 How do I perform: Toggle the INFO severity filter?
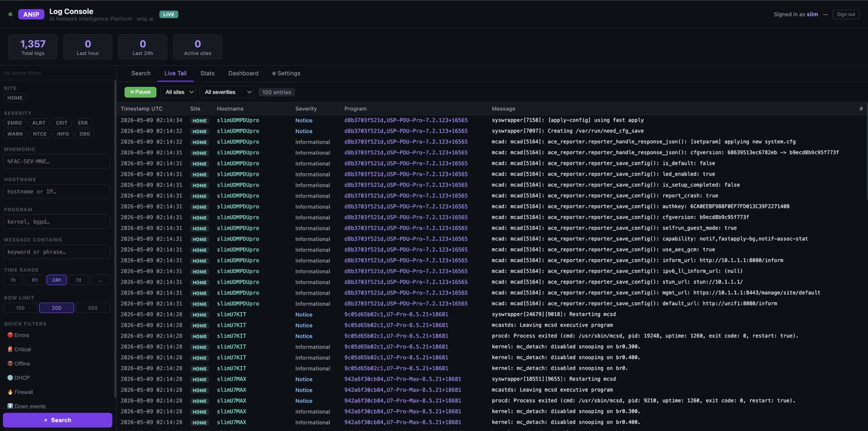pos(63,134)
